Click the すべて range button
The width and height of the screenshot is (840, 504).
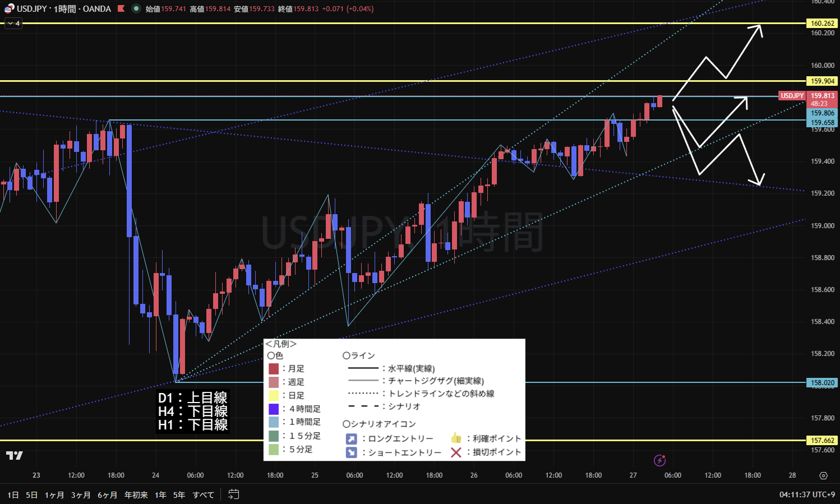(x=203, y=494)
